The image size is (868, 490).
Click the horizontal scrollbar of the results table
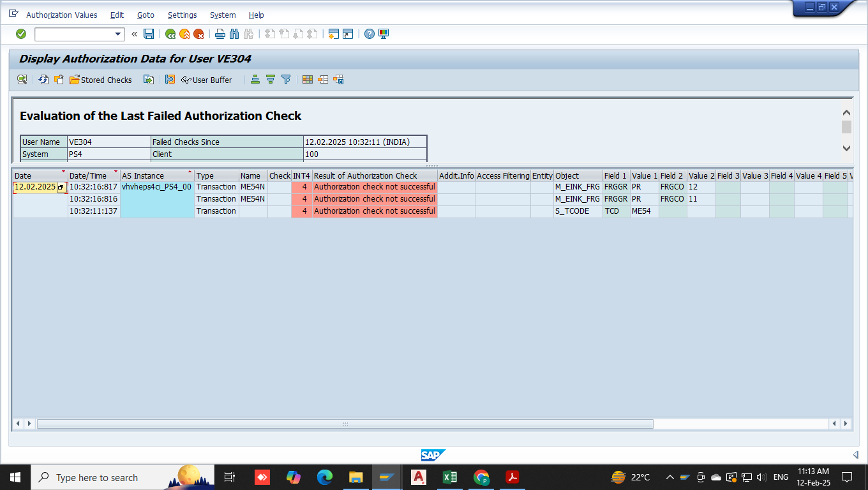pyautogui.click(x=345, y=424)
